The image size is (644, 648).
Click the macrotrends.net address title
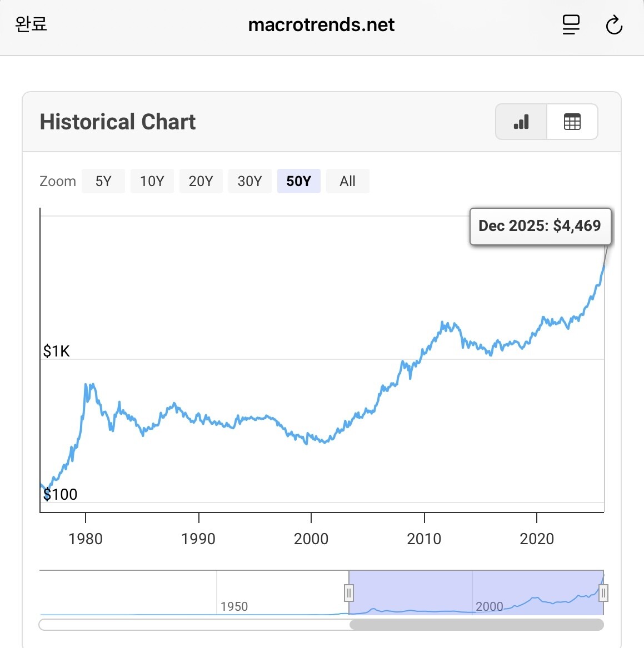[321, 25]
